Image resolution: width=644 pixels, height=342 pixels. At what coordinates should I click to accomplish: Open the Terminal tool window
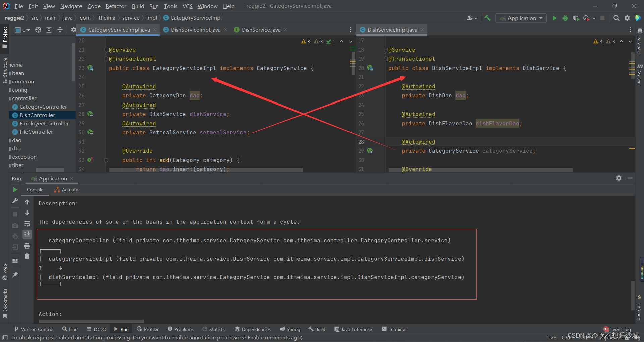coord(394,329)
